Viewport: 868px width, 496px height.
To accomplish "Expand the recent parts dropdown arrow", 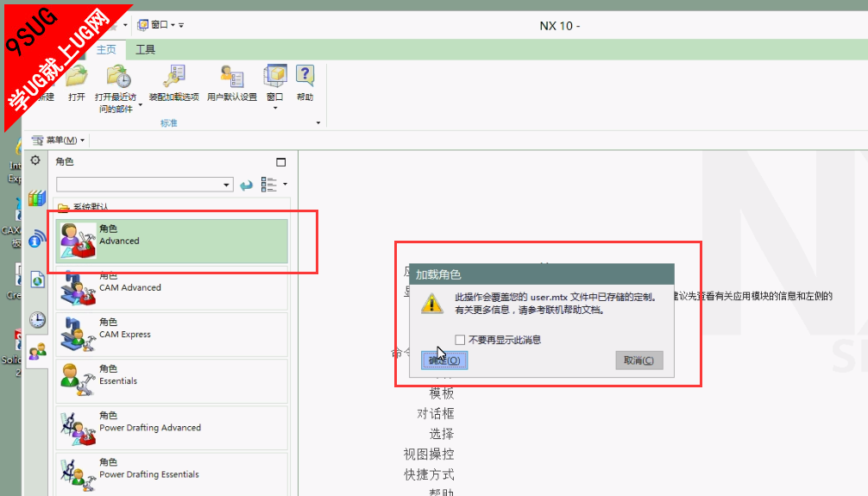I will [x=140, y=104].
